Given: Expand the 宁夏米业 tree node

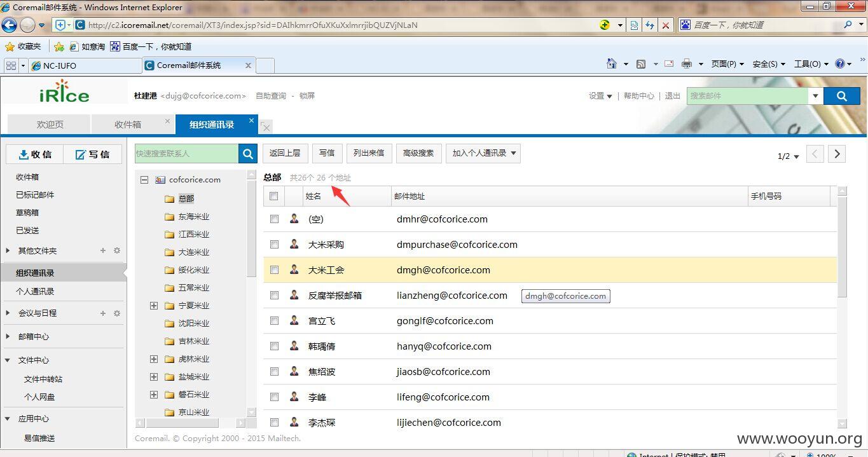Looking at the screenshot, I should tap(154, 306).
